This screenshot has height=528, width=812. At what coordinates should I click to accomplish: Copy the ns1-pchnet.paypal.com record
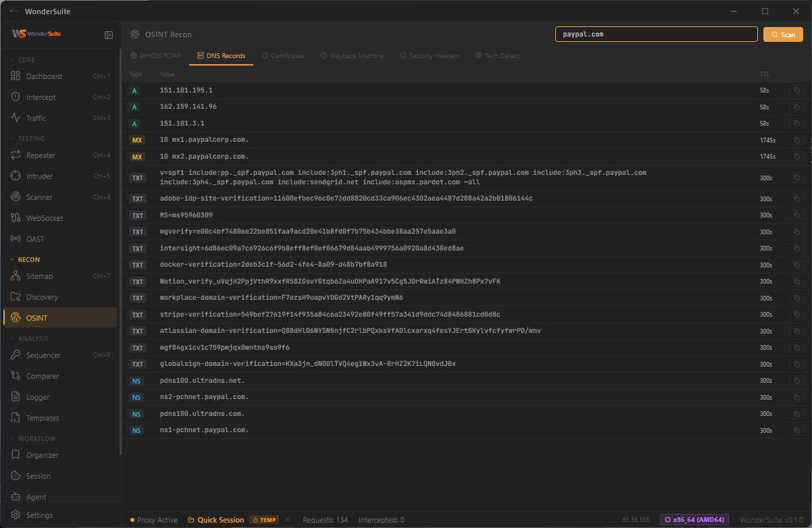coord(797,430)
